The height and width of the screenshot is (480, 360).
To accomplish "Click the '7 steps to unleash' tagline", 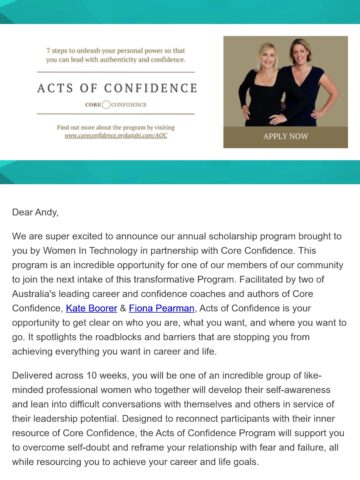I will coord(116,55).
